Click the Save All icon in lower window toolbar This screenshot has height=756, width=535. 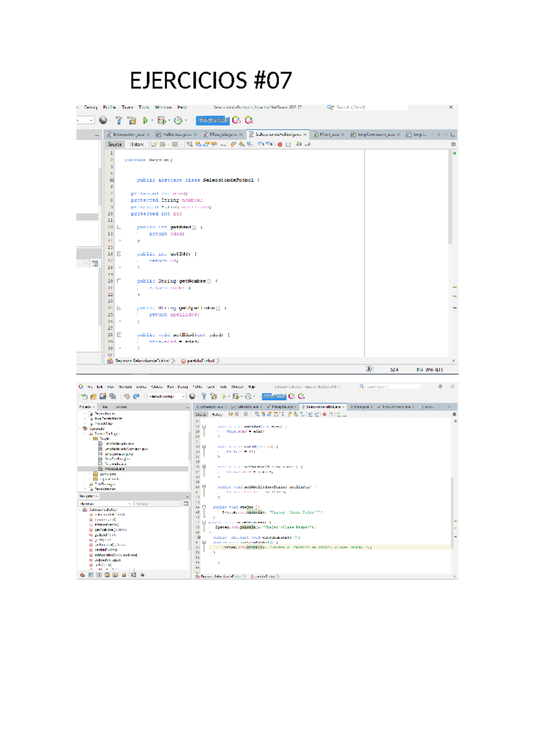[103, 396]
